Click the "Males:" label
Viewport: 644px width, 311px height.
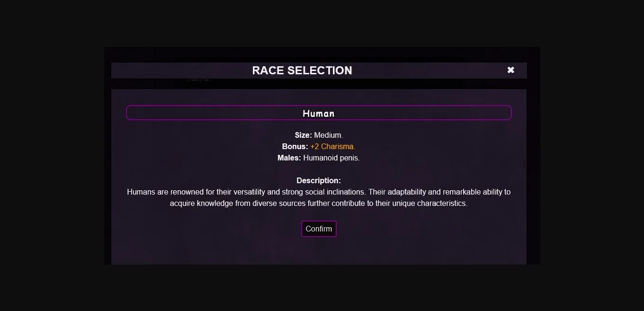(289, 158)
